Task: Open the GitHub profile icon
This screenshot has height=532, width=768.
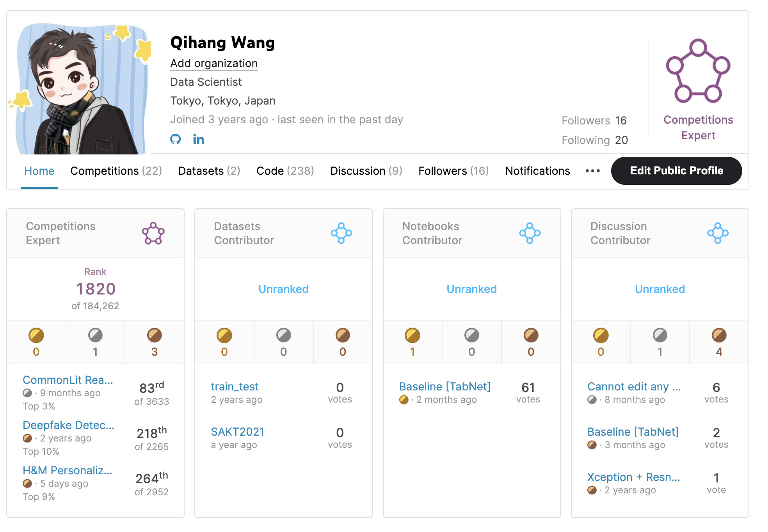Action: pyautogui.click(x=176, y=139)
